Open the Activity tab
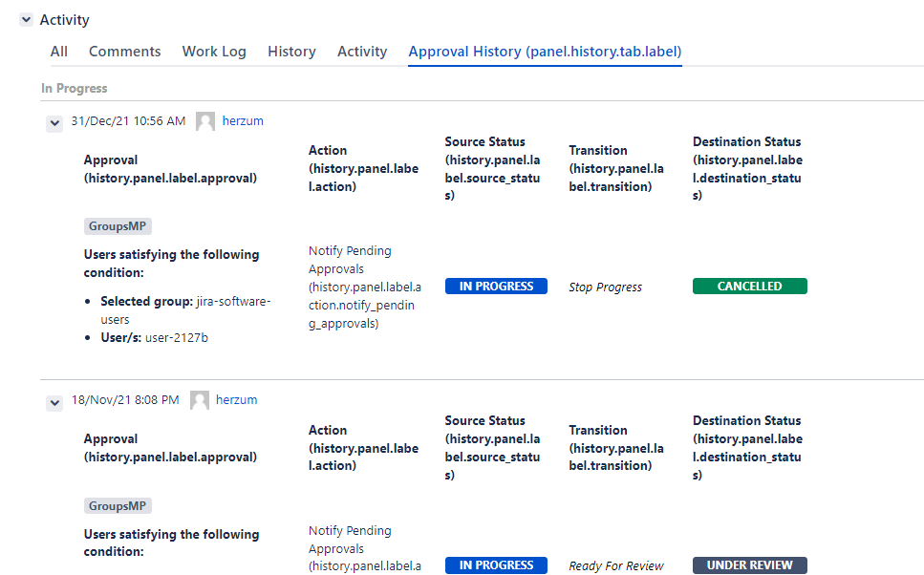 pyautogui.click(x=362, y=52)
